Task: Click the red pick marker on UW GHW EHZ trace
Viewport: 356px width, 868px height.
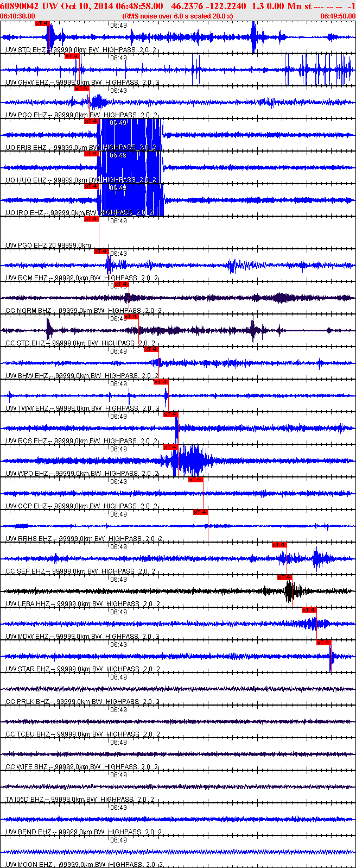Action: tap(72, 55)
